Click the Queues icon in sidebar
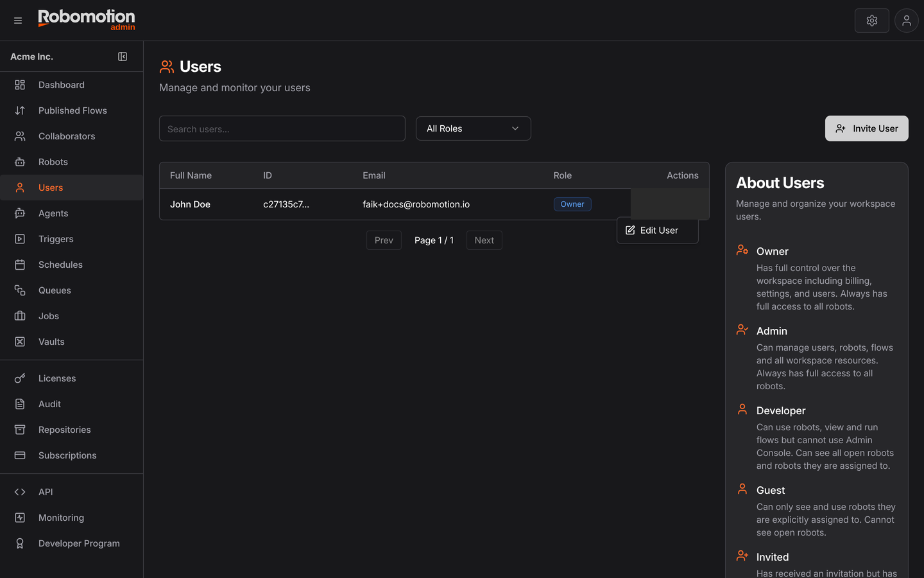The height and width of the screenshot is (578, 924). (20, 290)
